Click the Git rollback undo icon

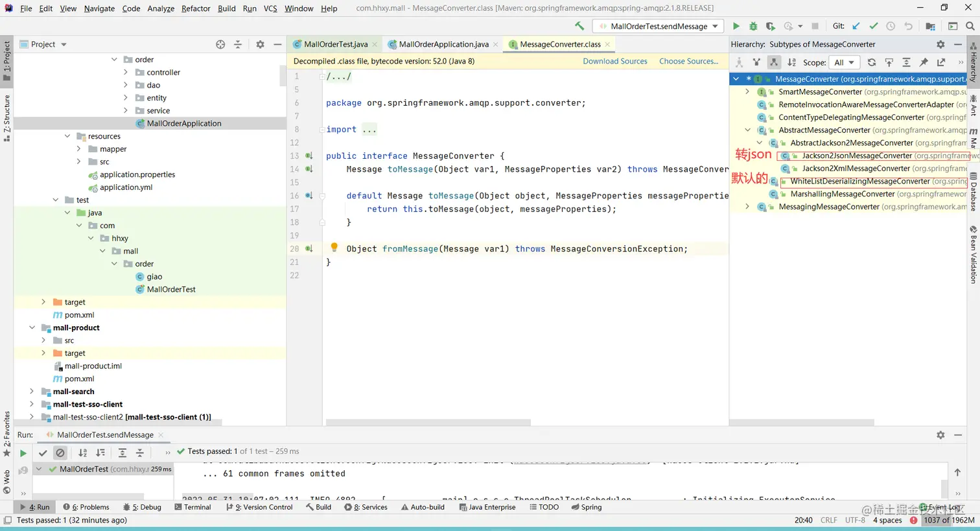point(908,26)
